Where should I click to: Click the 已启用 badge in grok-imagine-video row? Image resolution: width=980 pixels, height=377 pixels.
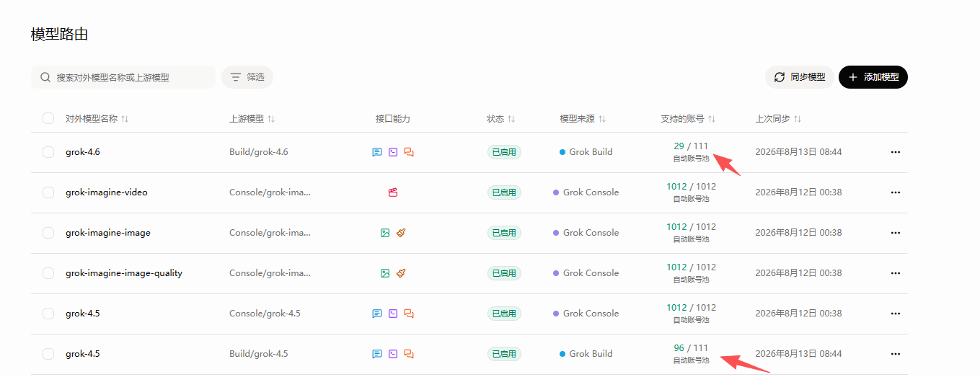pos(504,192)
